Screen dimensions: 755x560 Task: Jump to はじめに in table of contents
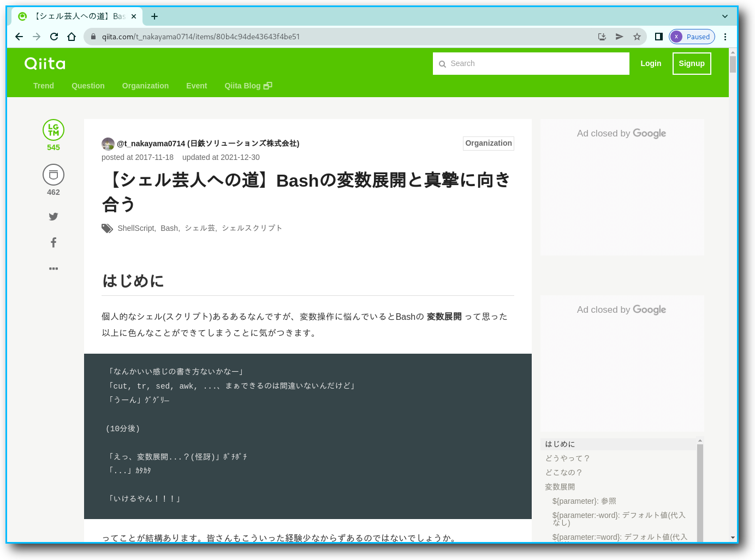(x=560, y=444)
